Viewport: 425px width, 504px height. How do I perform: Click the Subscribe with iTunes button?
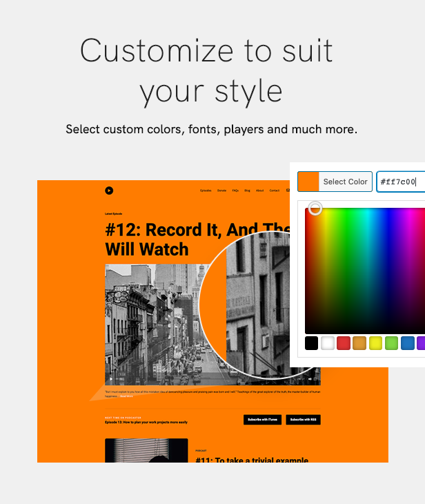(x=262, y=420)
